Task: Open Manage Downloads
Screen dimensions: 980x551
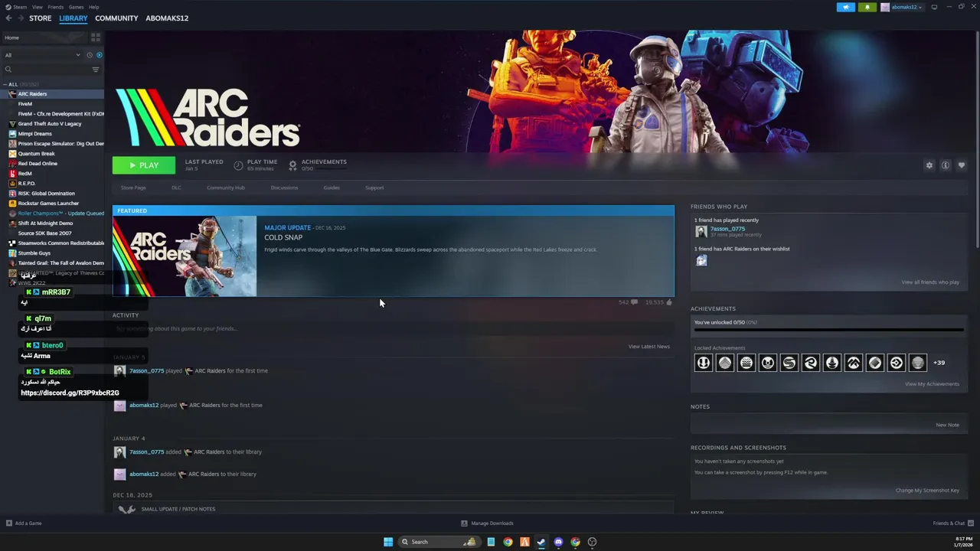Action: coord(487,523)
